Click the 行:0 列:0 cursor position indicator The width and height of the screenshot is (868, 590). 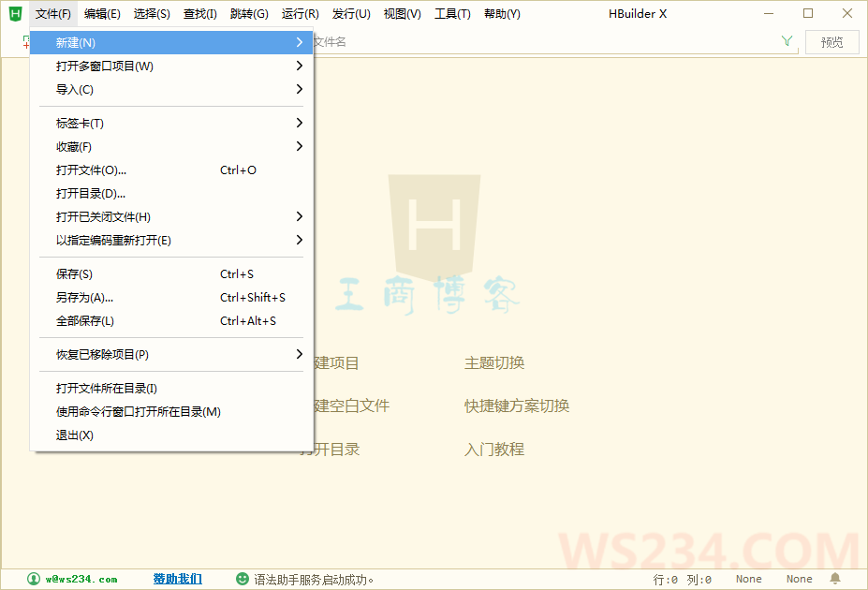tap(682, 580)
